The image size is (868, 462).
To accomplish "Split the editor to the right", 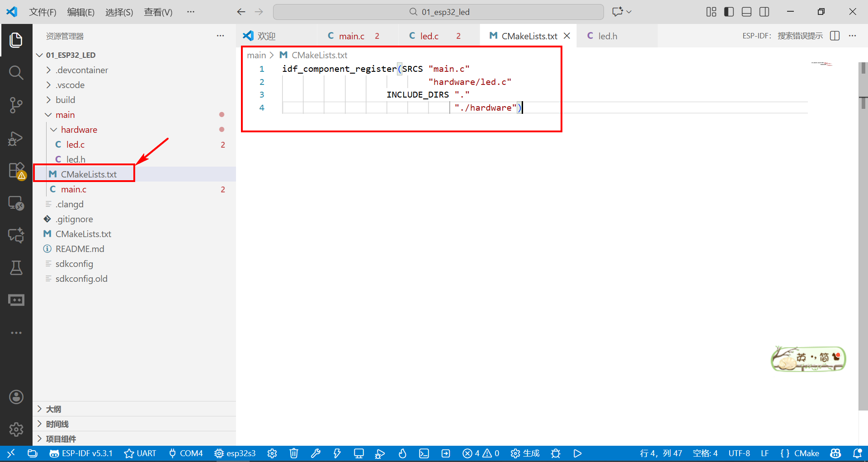I will pyautogui.click(x=835, y=36).
